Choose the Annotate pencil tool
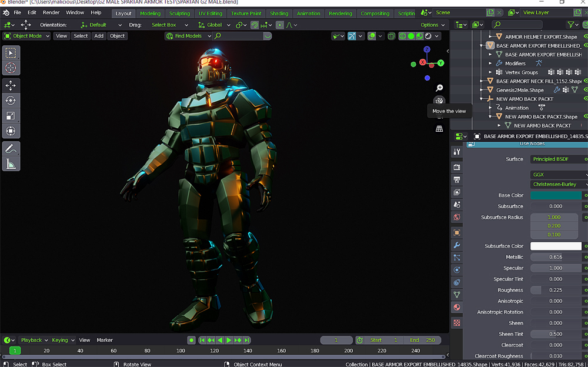The image size is (588, 367). pos(11,149)
